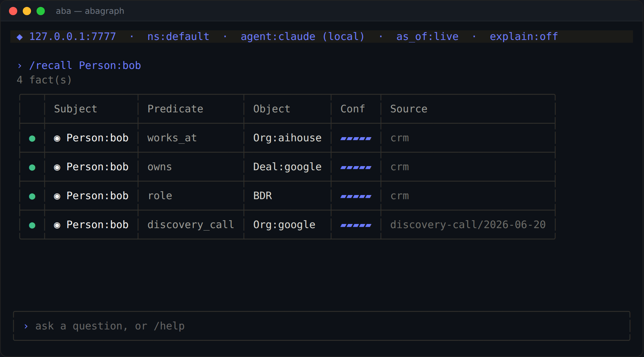
Task: Click the 127.0.0.1:7777 server address
Action: pyautogui.click(x=73, y=37)
